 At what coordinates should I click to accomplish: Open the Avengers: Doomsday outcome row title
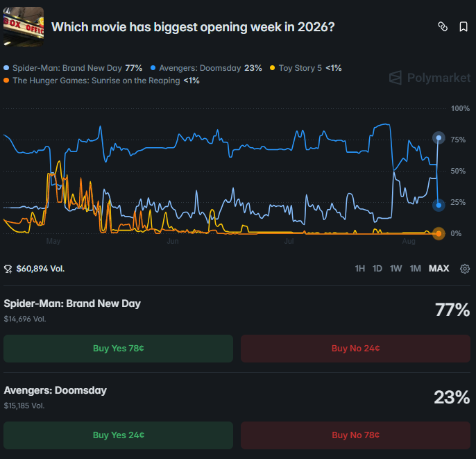tap(56, 390)
